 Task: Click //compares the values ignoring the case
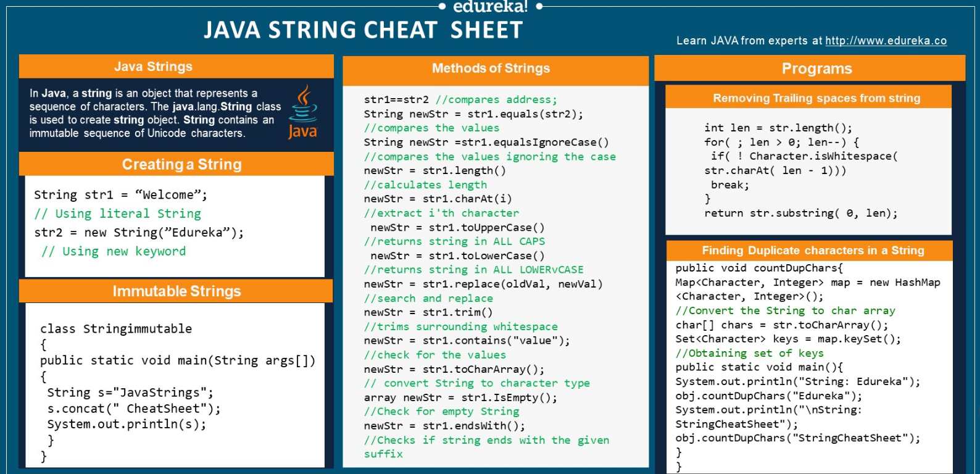tap(490, 157)
